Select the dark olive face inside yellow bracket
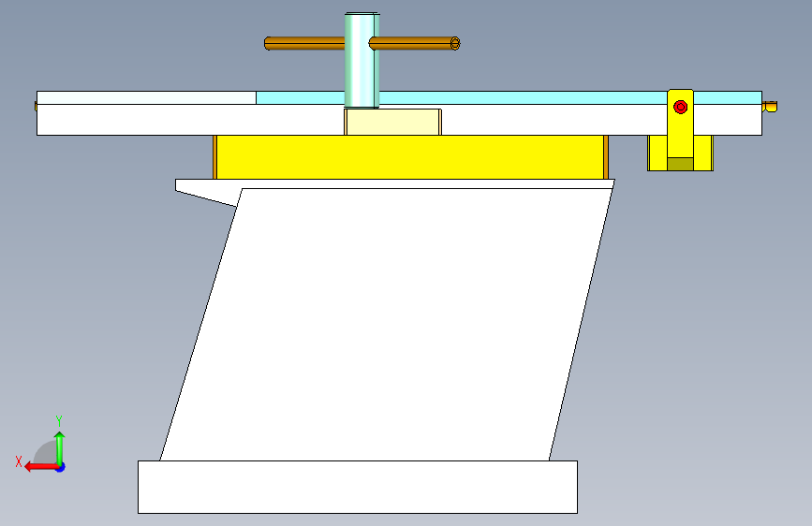The height and width of the screenshot is (526, 812). 680,164
